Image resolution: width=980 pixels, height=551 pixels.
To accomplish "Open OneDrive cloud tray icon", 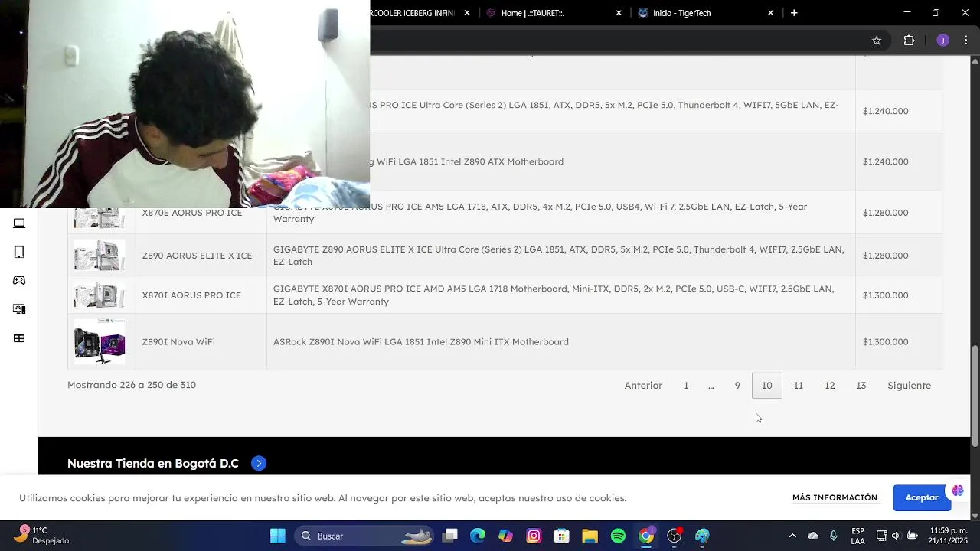I will pyautogui.click(x=813, y=536).
